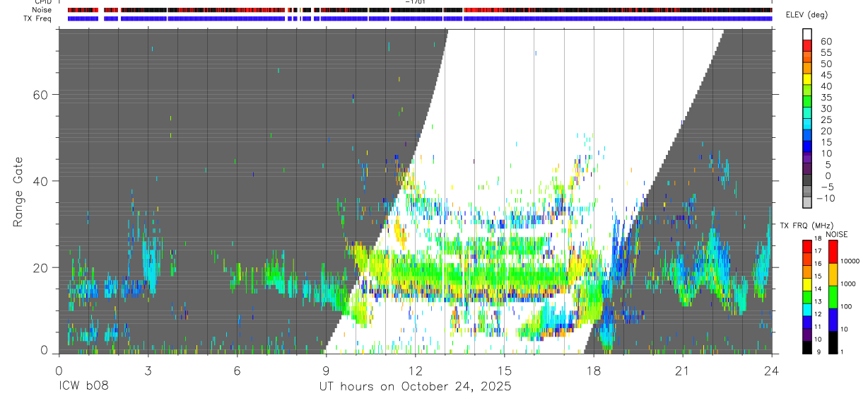Click the black bottom segment of NOISE colorbar

click(x=833, y=342)
